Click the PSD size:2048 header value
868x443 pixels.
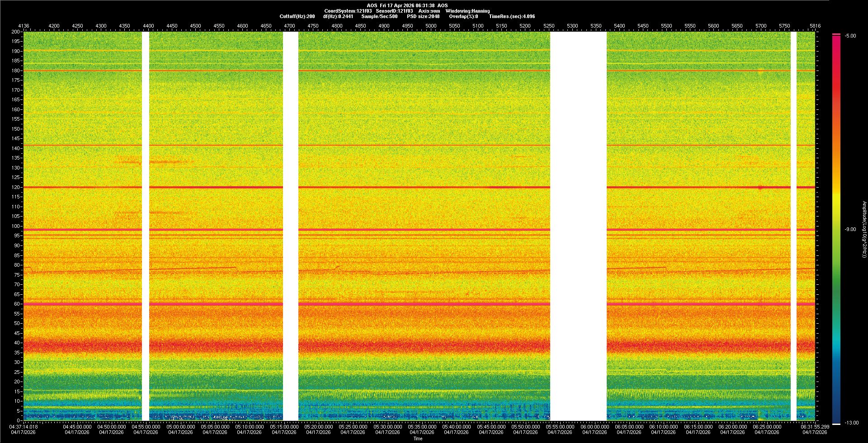point(423,16)
